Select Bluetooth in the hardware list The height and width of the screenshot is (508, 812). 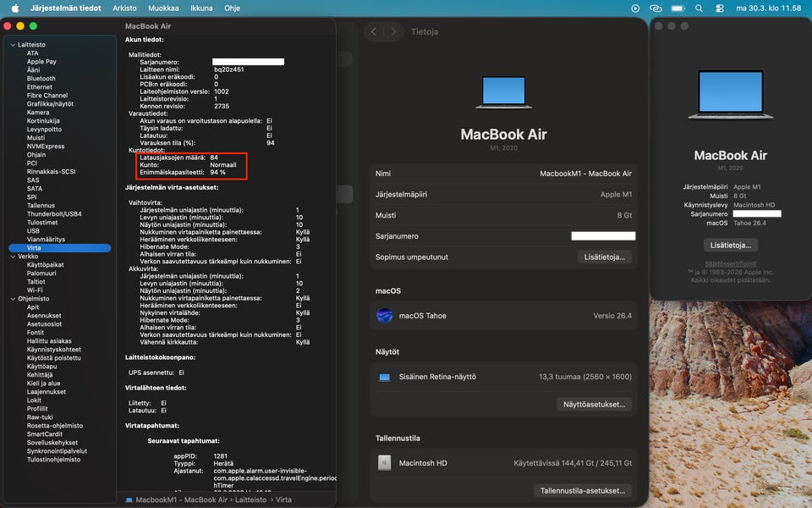click(41, 78)
